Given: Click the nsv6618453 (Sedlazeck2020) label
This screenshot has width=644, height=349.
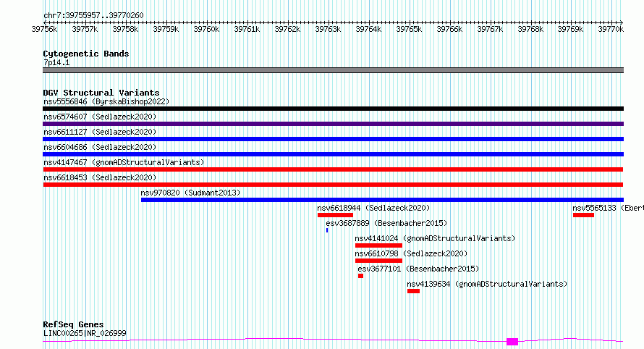Looking at the screenshot, I should tap(100, 177).
